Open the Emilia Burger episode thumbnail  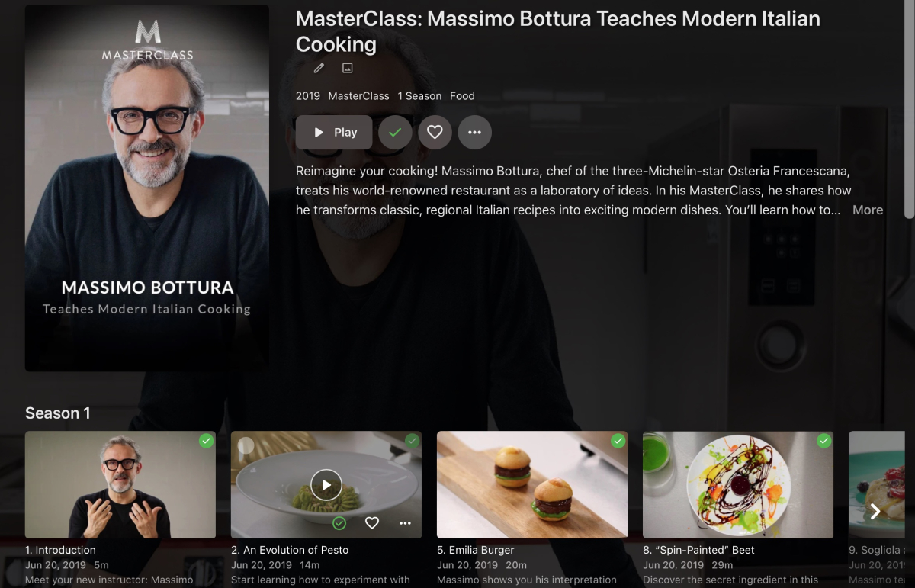point(532,484)
